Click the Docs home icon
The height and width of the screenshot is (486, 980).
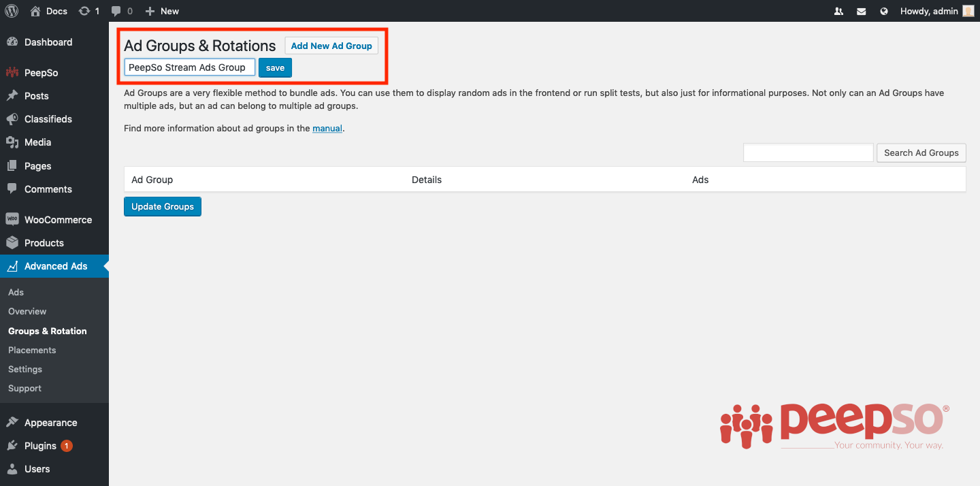click(35, 11)
